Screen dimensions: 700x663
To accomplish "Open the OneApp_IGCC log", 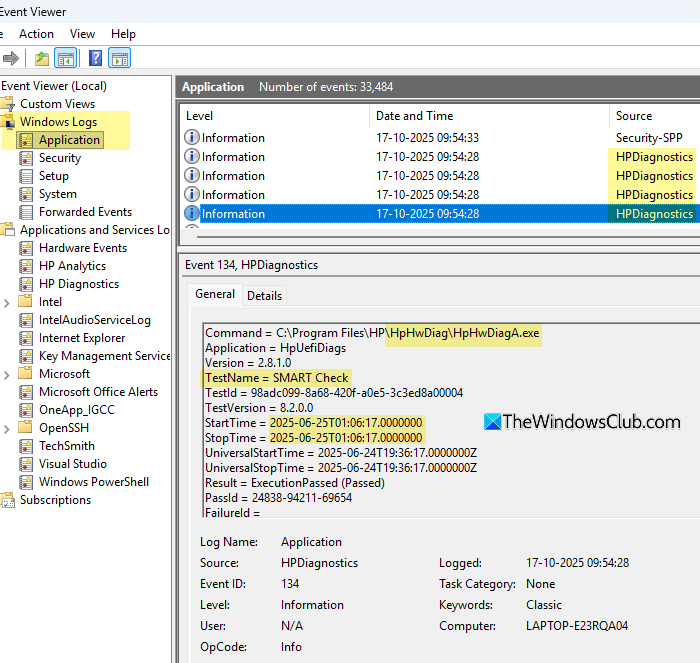I will pos(77,410).
